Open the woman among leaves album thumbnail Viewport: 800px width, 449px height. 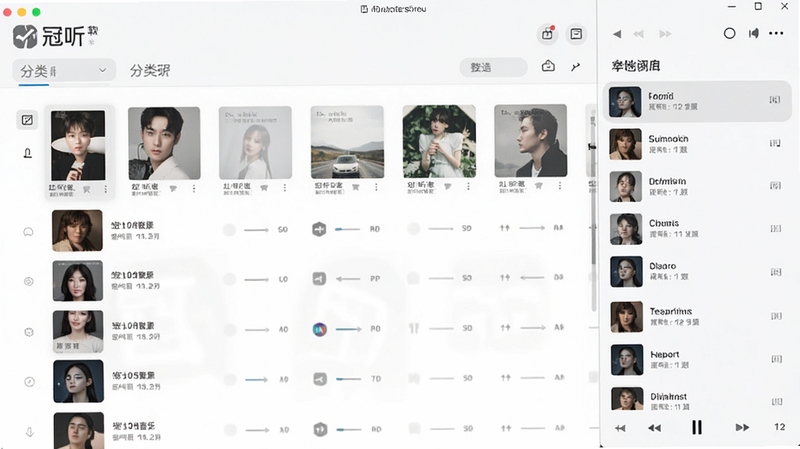(439, 141)
